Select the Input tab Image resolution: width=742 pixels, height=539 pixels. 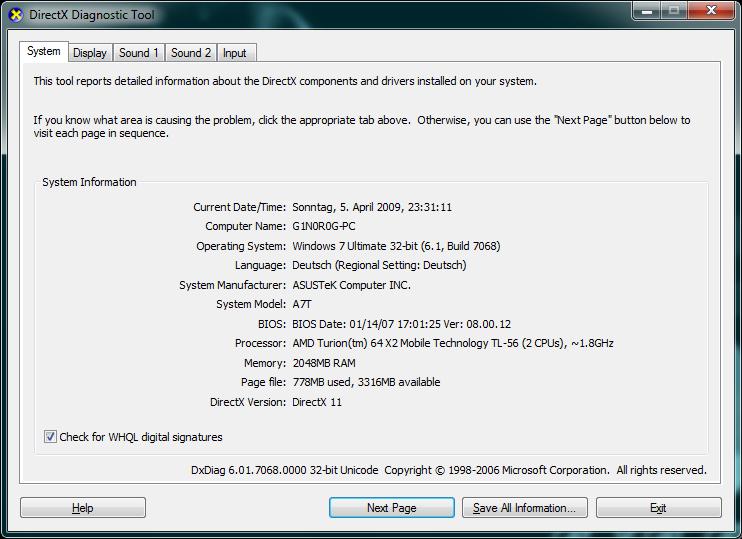point(235,53)
